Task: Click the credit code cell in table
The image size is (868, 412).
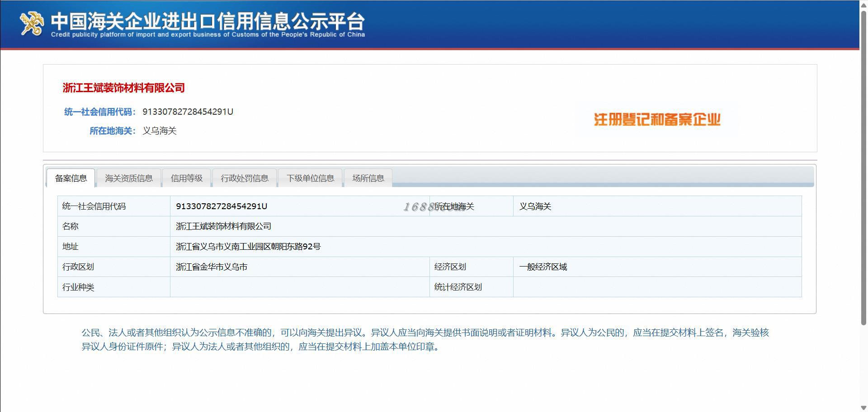Action: (300, 206)
